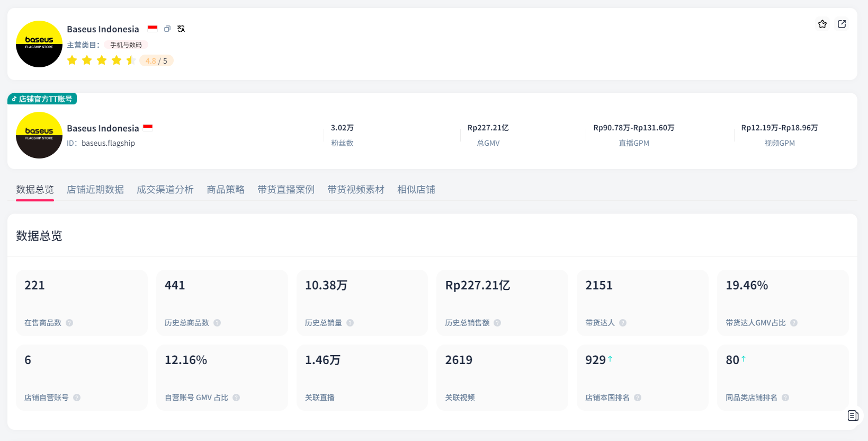The image size is (868, 441).
Task: Open shop in external link icon
Action: (x=842, y=24)
